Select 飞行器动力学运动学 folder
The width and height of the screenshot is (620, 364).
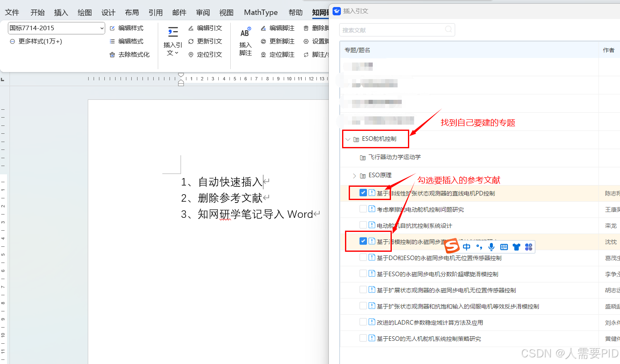[x=394, y=157]
